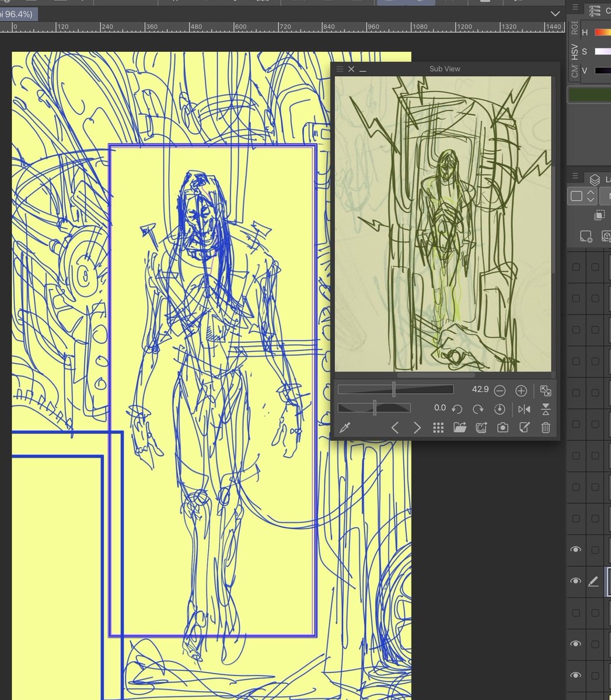Image resolution: width=611 pixels, height=700 pixels.
Task: Adjust the S saturation slider
Action: click(602, 52)
